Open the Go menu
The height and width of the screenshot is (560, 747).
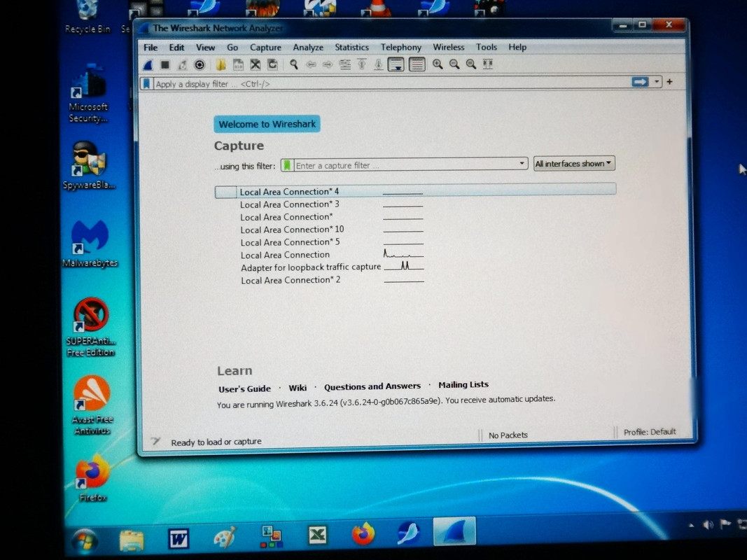[232, 48]
